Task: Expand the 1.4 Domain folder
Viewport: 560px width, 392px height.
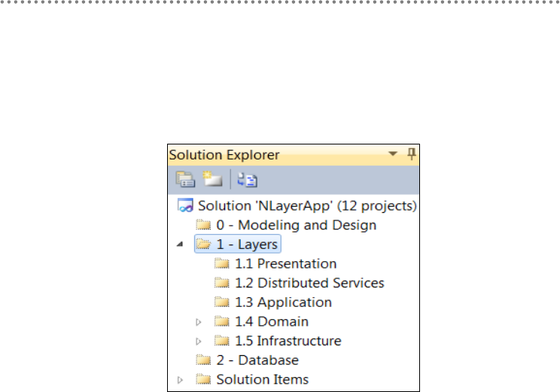Action: pyautogui.click(x=199, y=322)
